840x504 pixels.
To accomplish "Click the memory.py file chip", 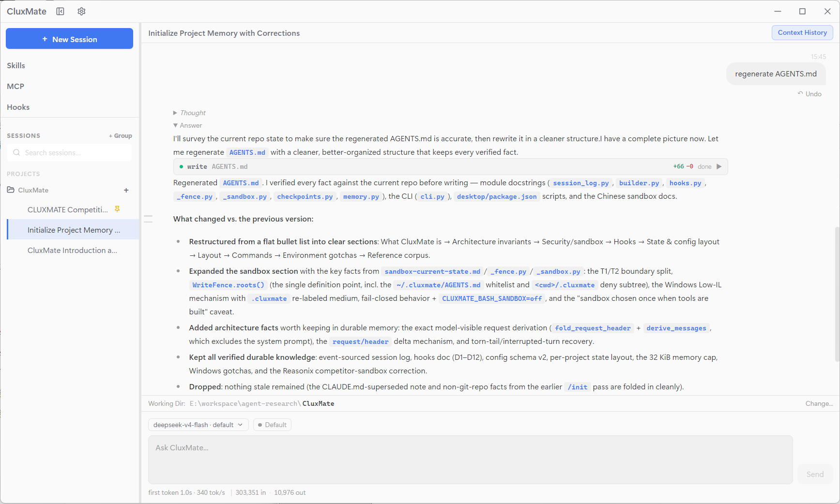I will (361, 196).
